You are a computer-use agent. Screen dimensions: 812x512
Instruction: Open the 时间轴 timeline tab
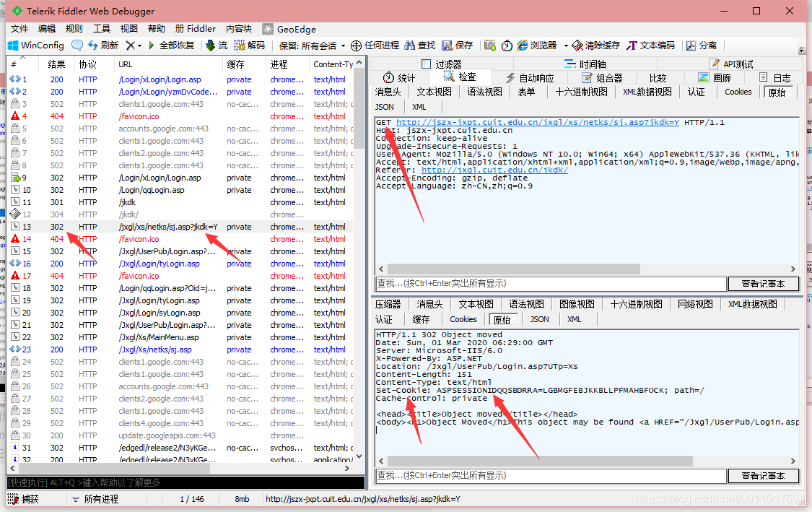point(585,64)
